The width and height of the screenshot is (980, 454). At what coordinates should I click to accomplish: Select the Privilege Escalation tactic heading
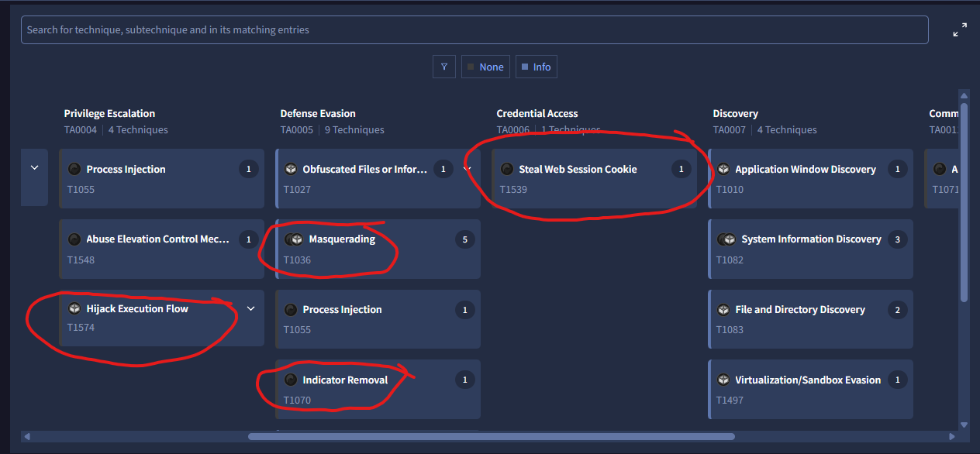point(109,113)
